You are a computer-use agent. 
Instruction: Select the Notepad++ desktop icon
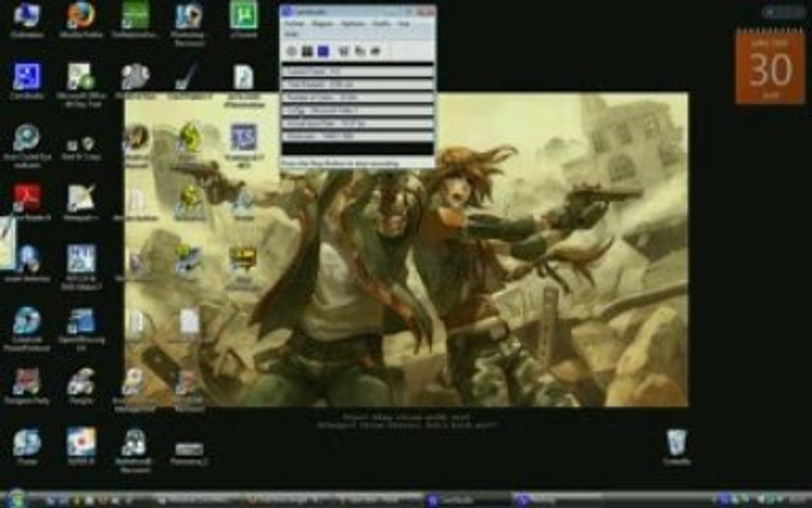(81, 202)
